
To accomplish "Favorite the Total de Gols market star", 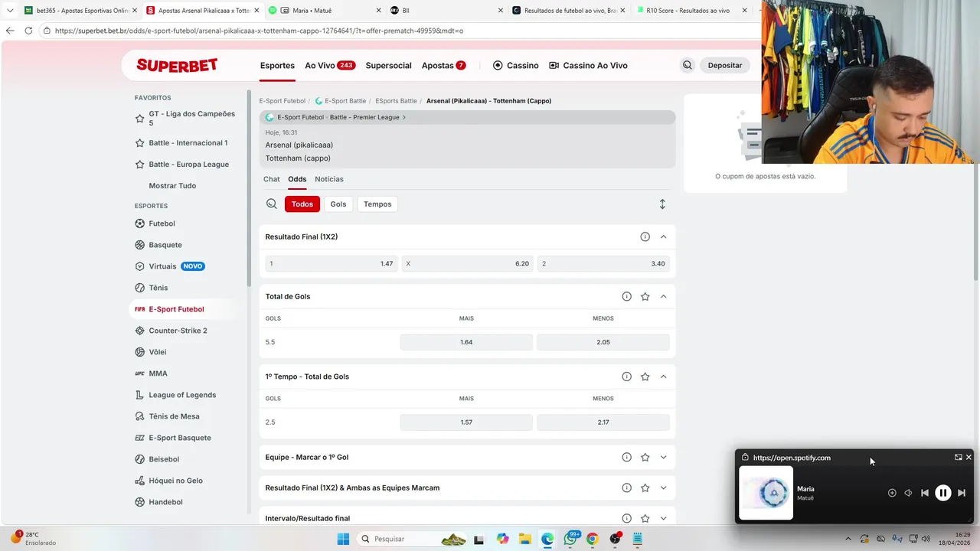I will click(x=645, y=296).
